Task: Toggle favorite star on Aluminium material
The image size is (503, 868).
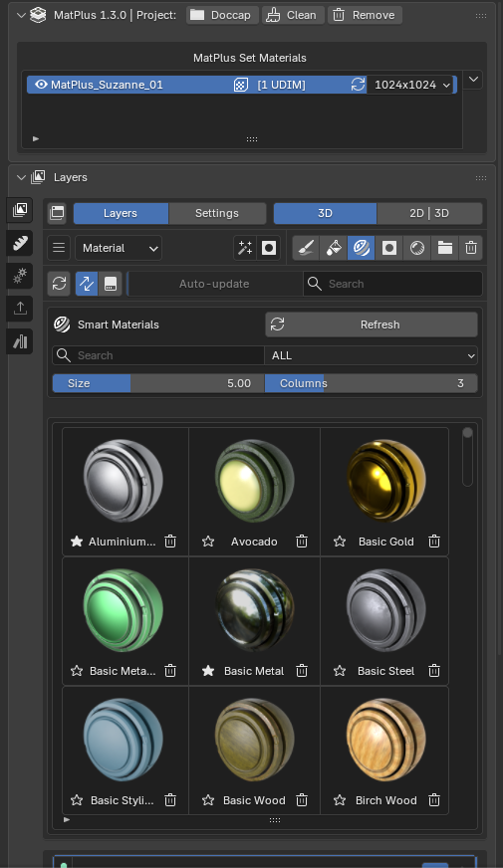Action: tap(77, 542)
